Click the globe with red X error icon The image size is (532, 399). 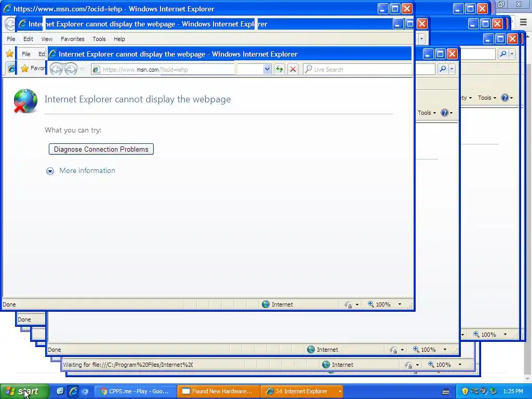click(x=25, y=101)
